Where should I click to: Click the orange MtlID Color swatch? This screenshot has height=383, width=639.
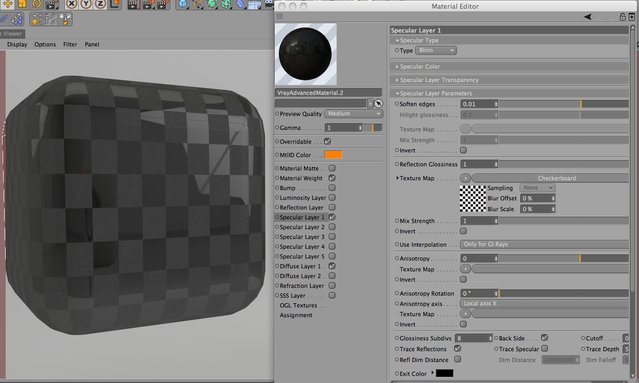coord(333,155)
